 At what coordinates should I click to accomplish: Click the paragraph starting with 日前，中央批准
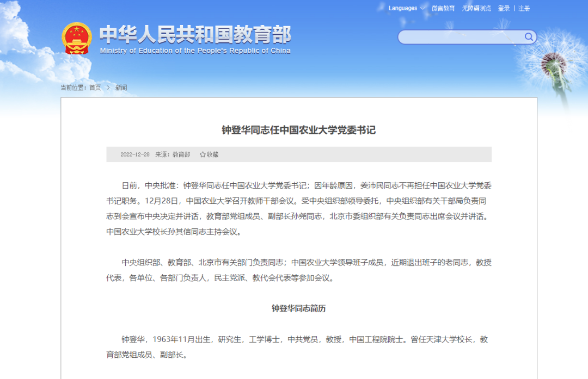coord(298,208)
